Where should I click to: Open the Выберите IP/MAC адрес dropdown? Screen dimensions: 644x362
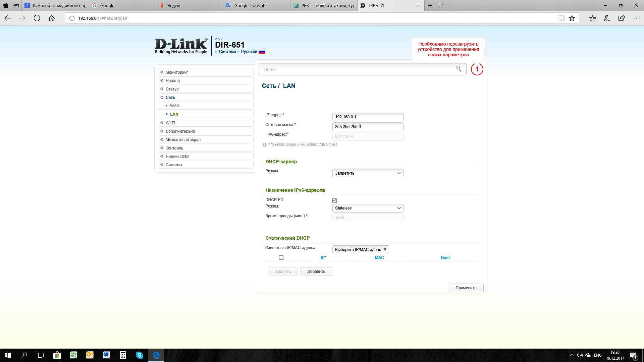click(361, 250)
